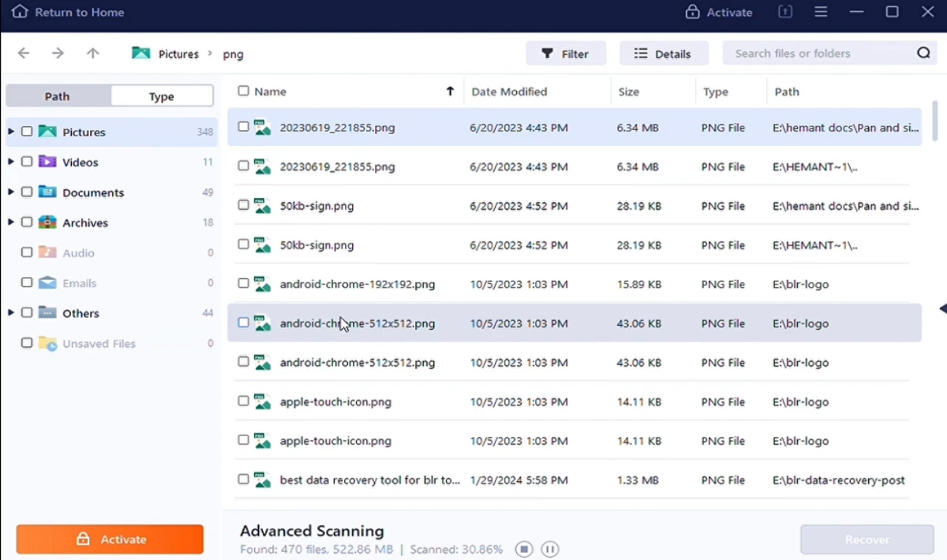Go up one folder level
Image resolution: width=947 pixels, height=560 pixels.
pos(92,53)
